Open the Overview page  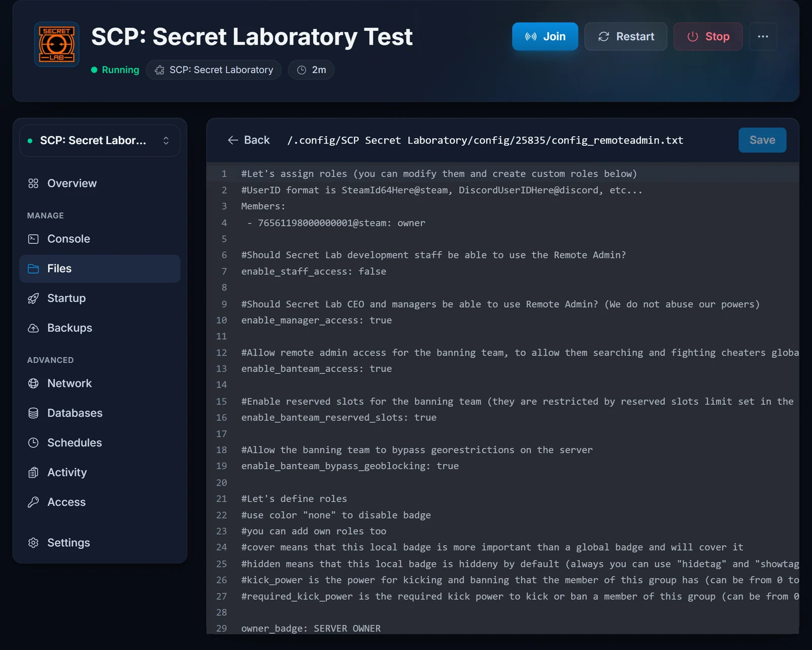click(100, 183)
